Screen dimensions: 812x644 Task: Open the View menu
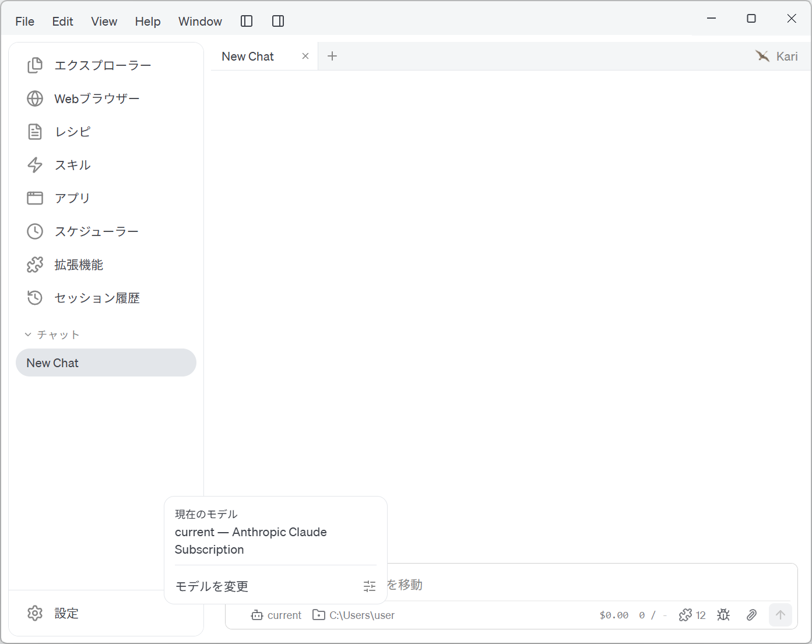[x=104, y=22]
